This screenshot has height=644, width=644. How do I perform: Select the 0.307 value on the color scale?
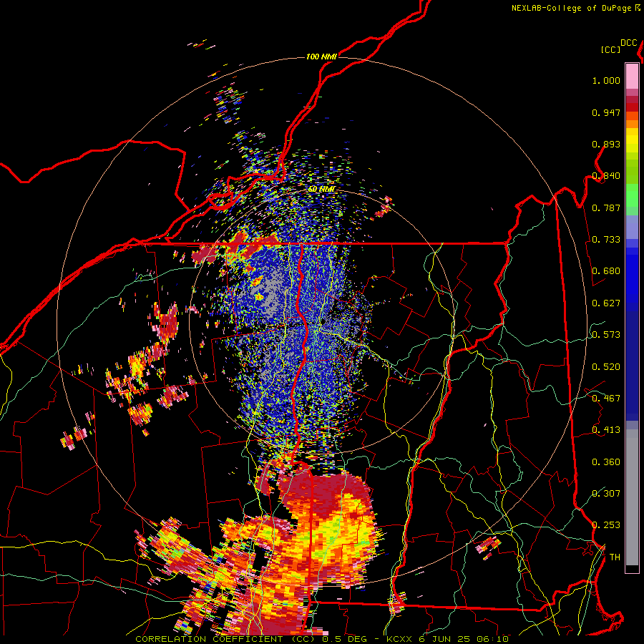[606, 494]
